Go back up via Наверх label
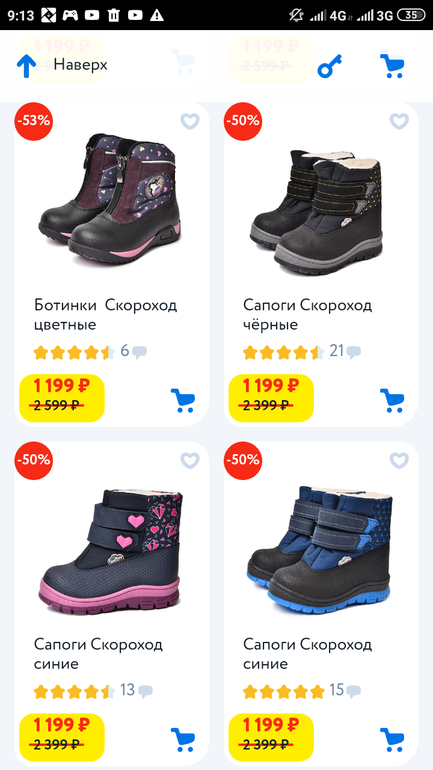The image size is (433, 770). pyautogui.click(x=81, y=64)
